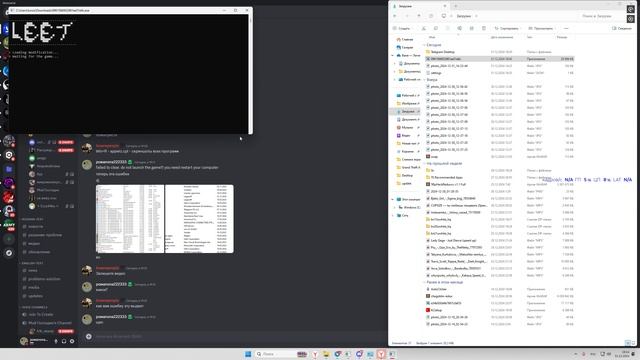The height and width of the screenshot is (360, 640).
Task: Open Discord user settings gear
Action: (x=72, y=341)
